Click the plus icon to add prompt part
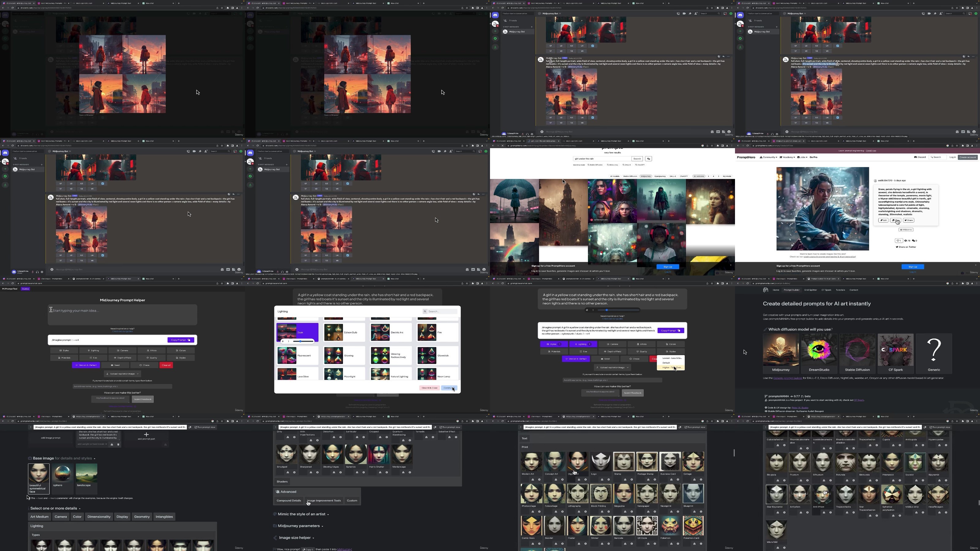 [x=146, y=434]
